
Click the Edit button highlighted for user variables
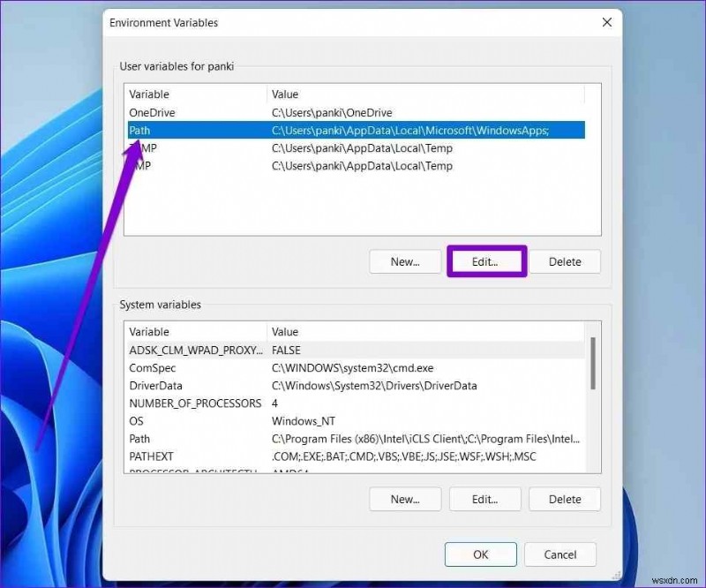[486, 261]
